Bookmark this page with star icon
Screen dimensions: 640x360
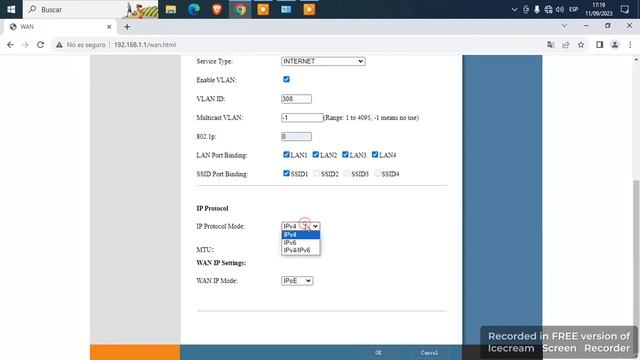(x=581, y=45)
